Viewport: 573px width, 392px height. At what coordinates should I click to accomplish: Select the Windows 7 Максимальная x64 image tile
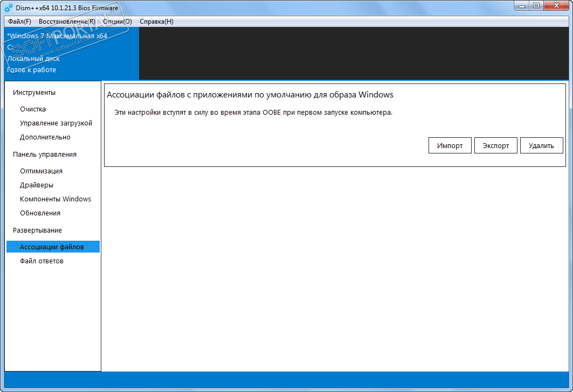[x=72, y=53]
